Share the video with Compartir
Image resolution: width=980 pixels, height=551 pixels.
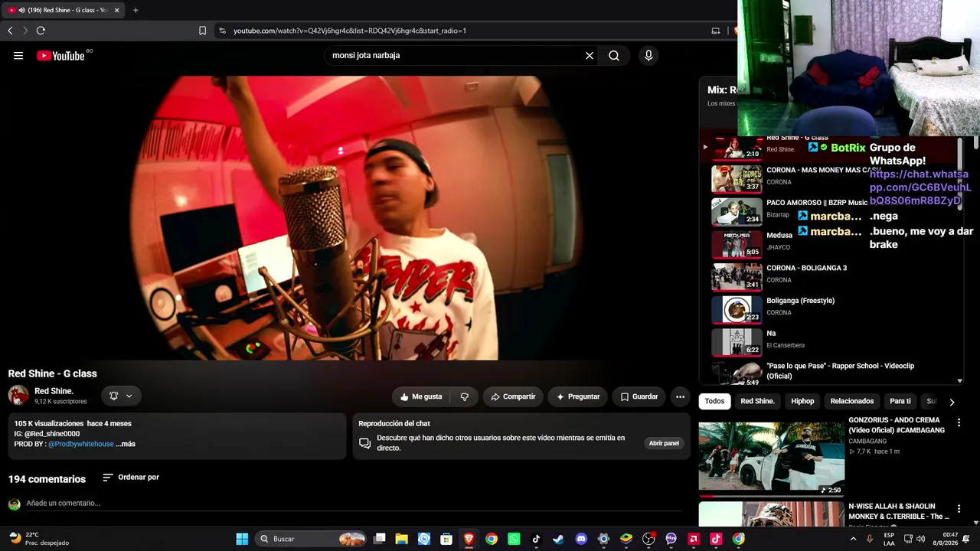click(x=513, y=396)
